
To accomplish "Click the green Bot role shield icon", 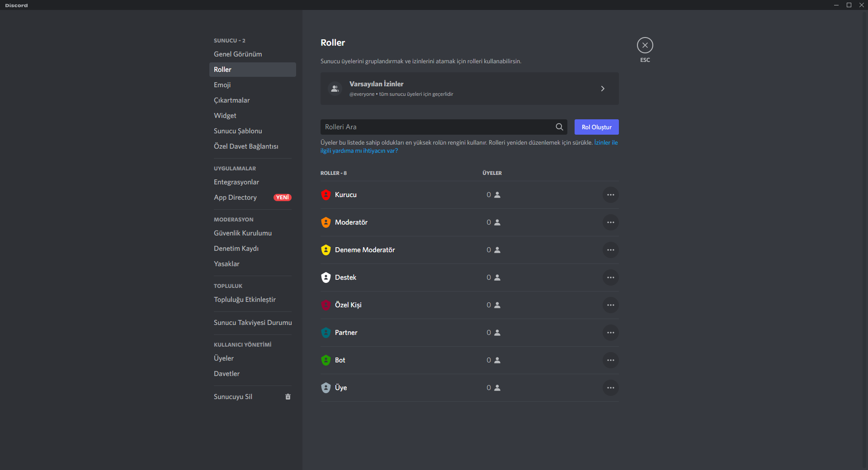I will pyautogui.click(x=325, y=360).
